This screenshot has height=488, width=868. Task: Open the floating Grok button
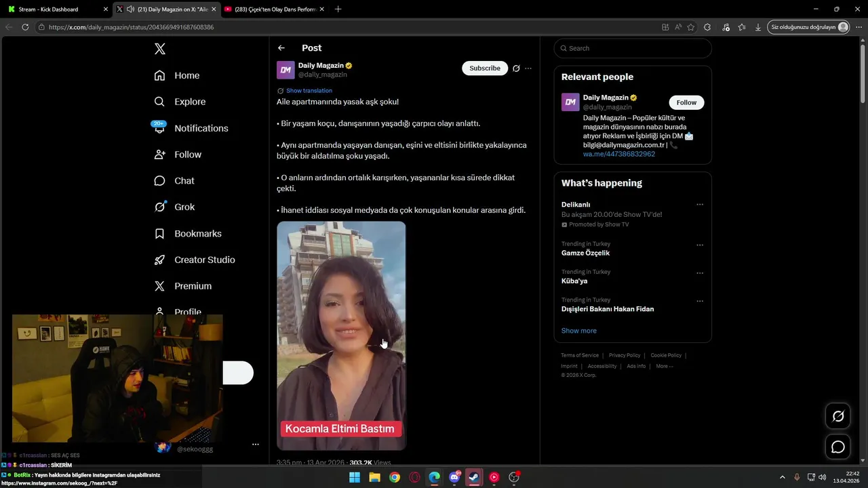tap(838, 416)
